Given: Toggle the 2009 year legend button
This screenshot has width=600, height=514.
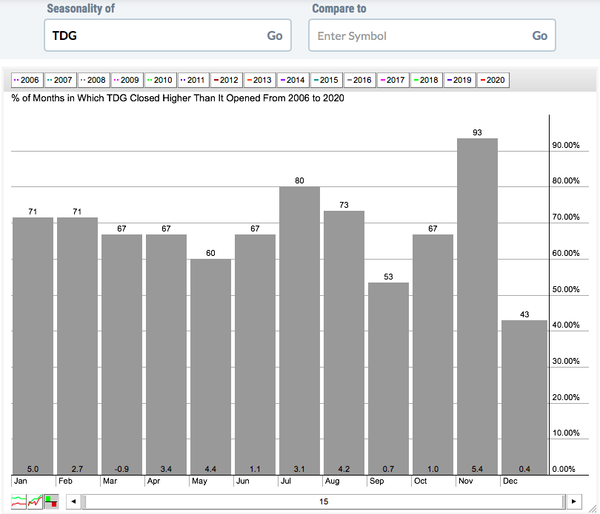Looking at the screenshot, I should 128,79.
